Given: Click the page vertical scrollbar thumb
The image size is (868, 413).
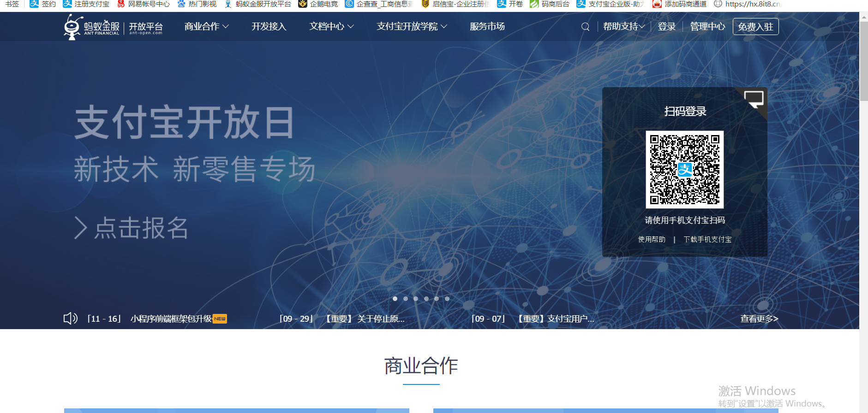Looking at the screenshot, I should (x=864, y=61).
